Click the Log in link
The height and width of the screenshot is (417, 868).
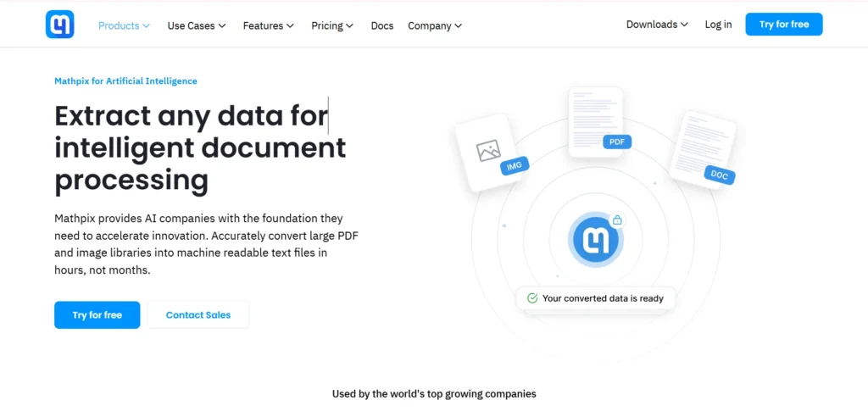click(x=718, y=25)
